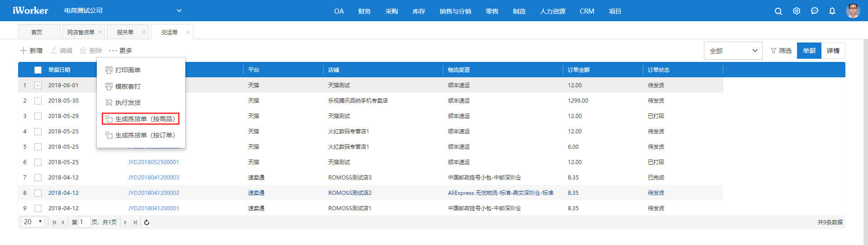Open the chat messages icon

815,11
